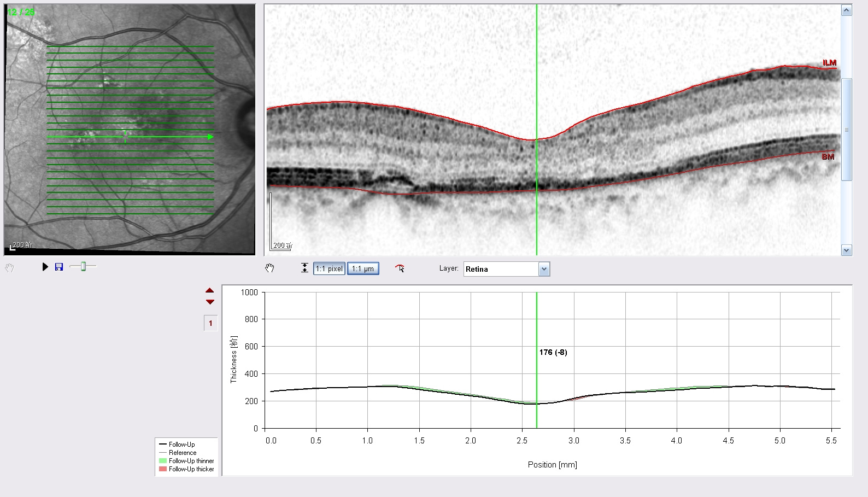Toggle the numbered '1' button beside graph

pos(210,323)
